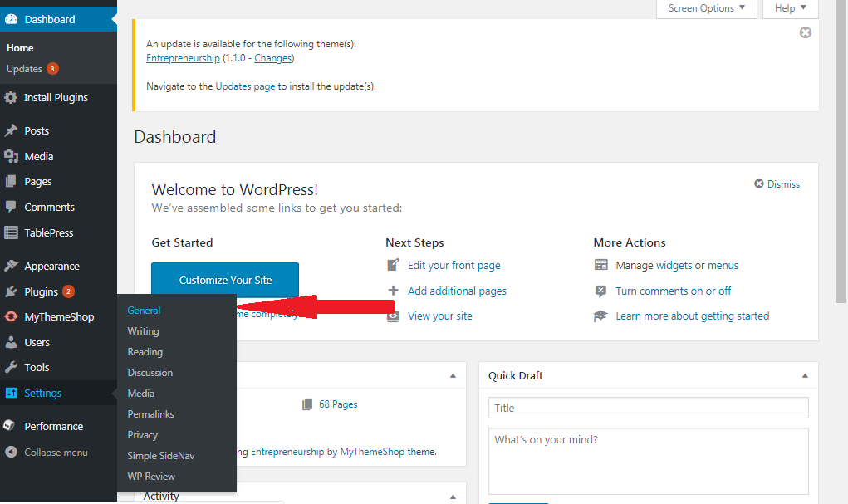
Task: Click Edit your front page link
Action: 454,266
